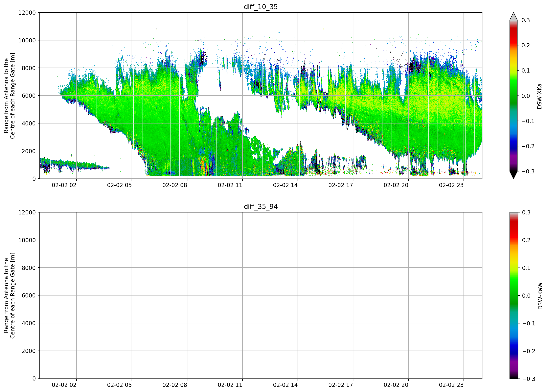Click the diff_35_94 plot title
Image resolution: width=547 pixels, height=392 pixels.
pos(261,207)
